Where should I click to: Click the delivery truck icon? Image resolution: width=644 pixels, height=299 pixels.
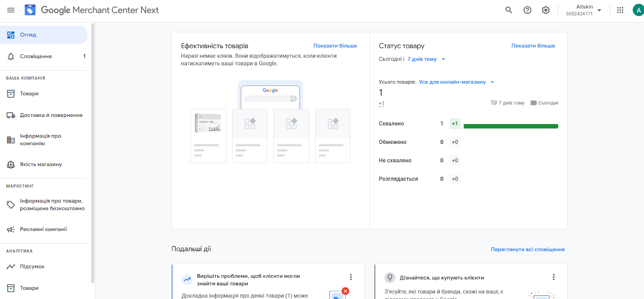11,115
